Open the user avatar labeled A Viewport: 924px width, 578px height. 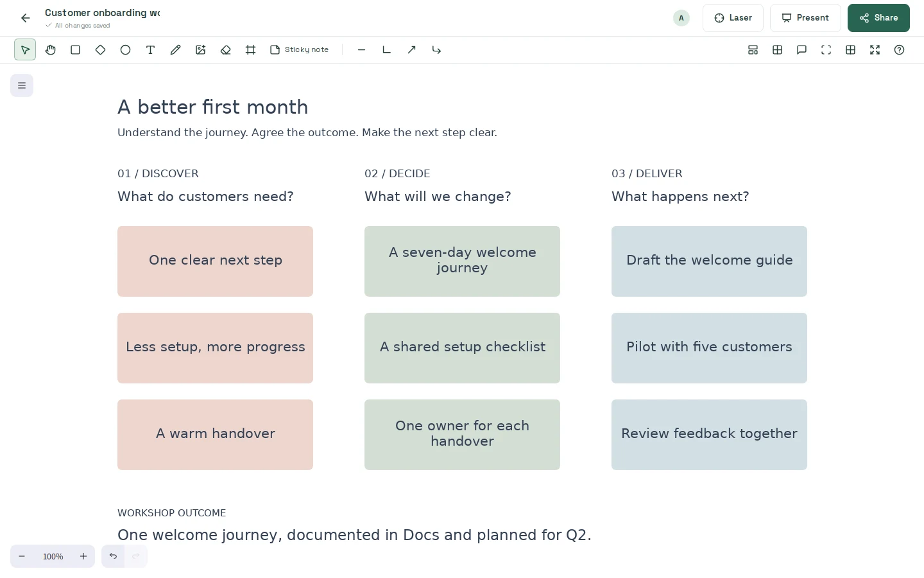(x=681, y=18)
